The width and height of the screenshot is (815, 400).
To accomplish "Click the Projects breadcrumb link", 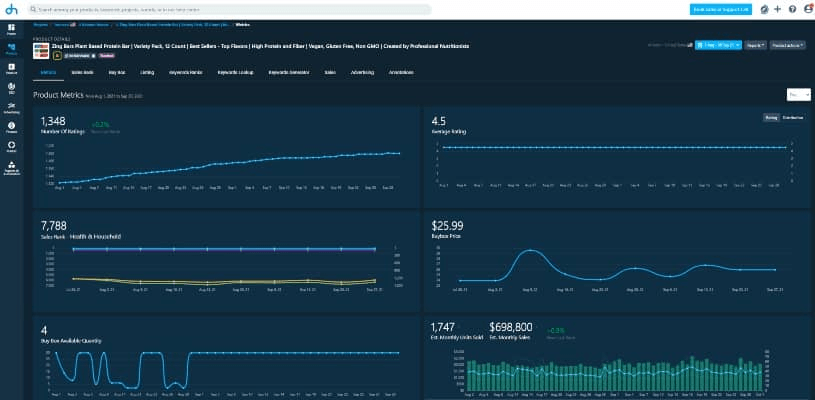I will pyautogui.click(x=41, y=24).
